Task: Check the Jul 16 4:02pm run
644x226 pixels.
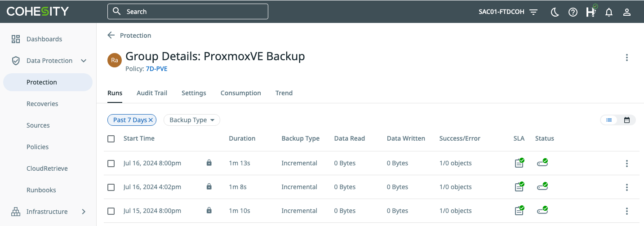Action: click(111, 187)
